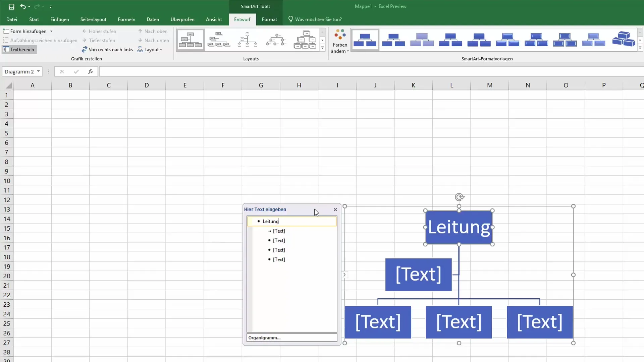The image size is (644, 362).
Task: Switch to the Daten tab
Action: coord(153,19)
